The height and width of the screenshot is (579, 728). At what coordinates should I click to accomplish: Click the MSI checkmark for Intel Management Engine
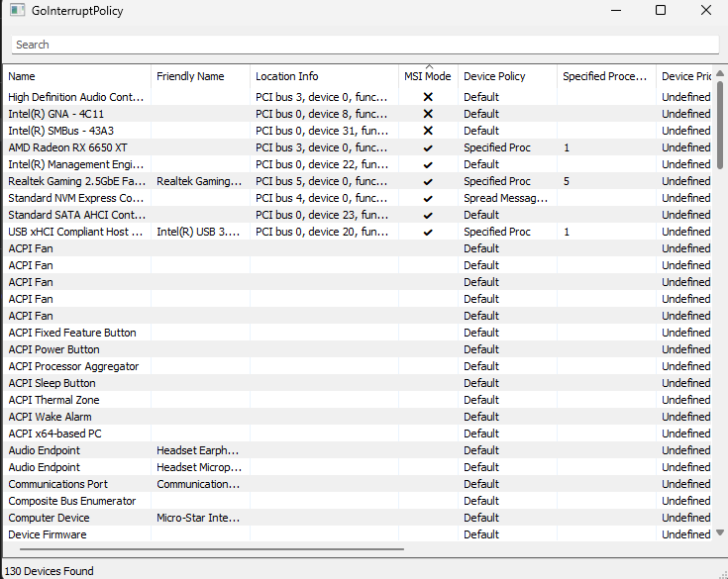(428, 164)
